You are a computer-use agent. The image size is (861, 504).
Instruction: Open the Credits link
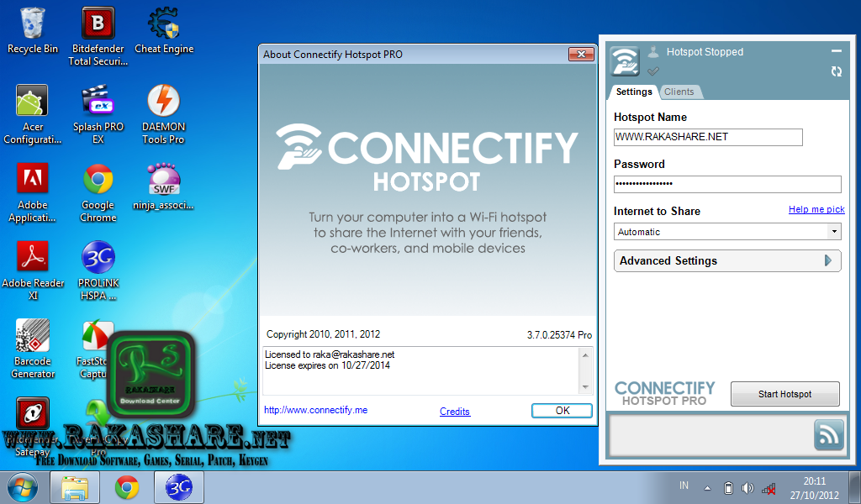pyautogui.click(x=455, y=412)
